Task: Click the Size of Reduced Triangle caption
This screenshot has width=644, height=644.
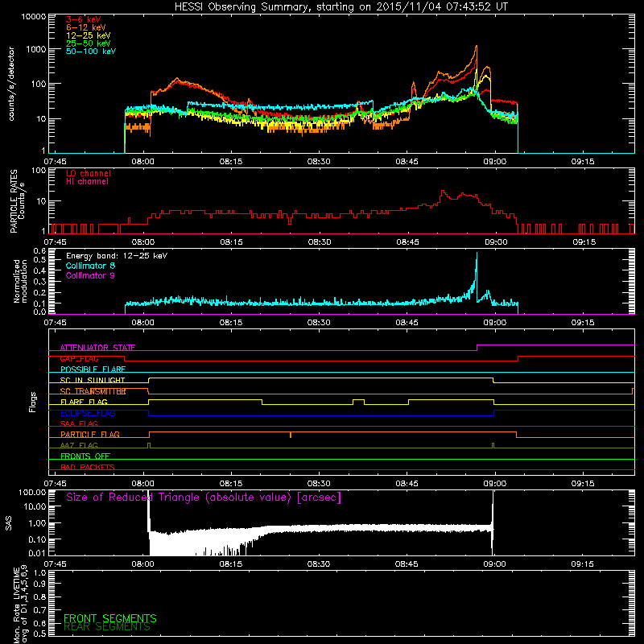Action: point(204,497)
